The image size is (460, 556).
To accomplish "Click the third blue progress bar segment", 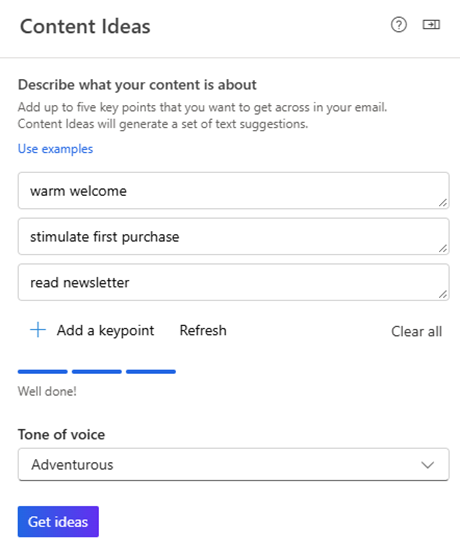I will click(151, 372).
